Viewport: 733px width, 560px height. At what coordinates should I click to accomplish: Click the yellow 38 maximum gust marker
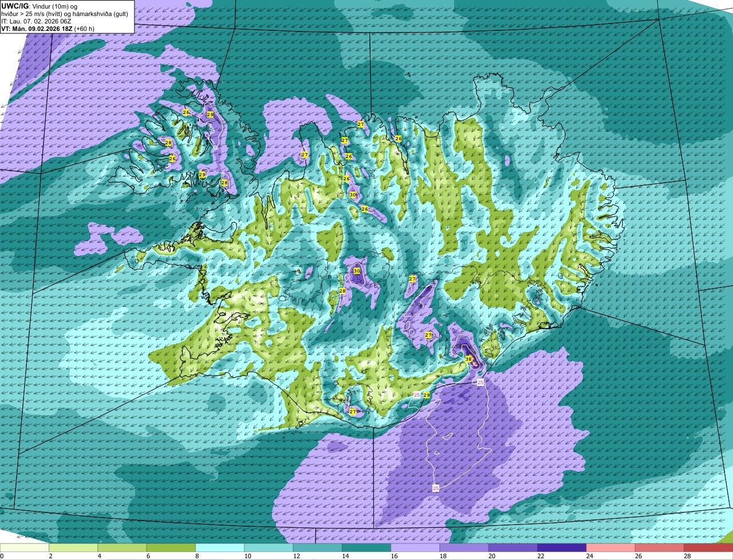[468, 359]
